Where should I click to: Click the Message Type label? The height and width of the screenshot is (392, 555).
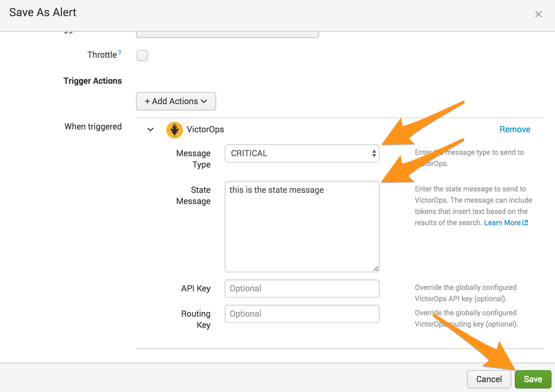(x=193, y=159)
